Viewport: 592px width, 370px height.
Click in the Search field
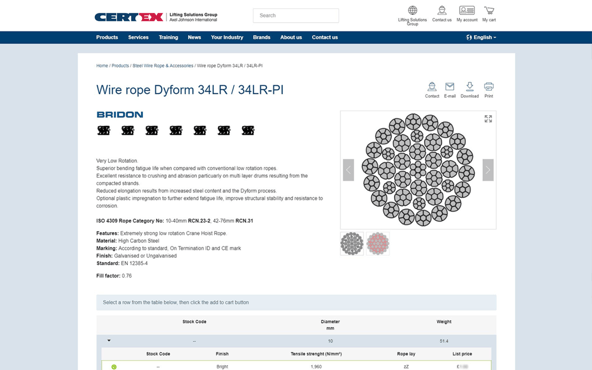pyautogui.click(x=296, y=15)
